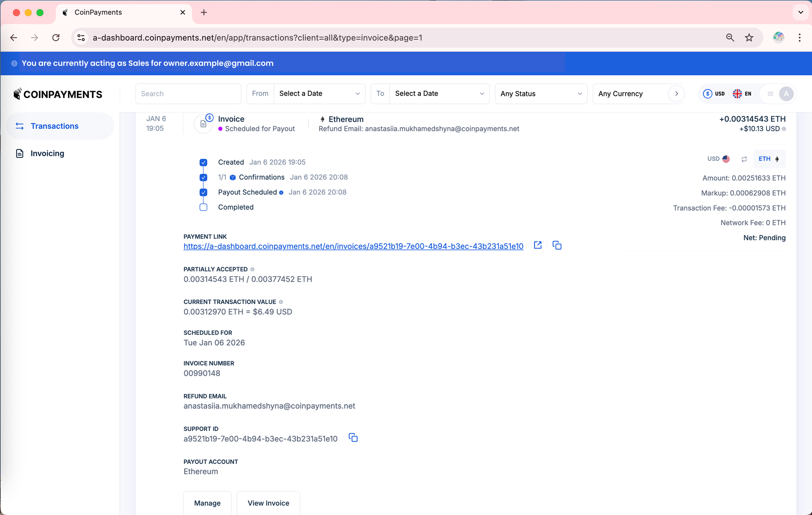Open the Any Status dropdown
The height and width of the screenshot is (515, 812).
[x=541, y=94]
